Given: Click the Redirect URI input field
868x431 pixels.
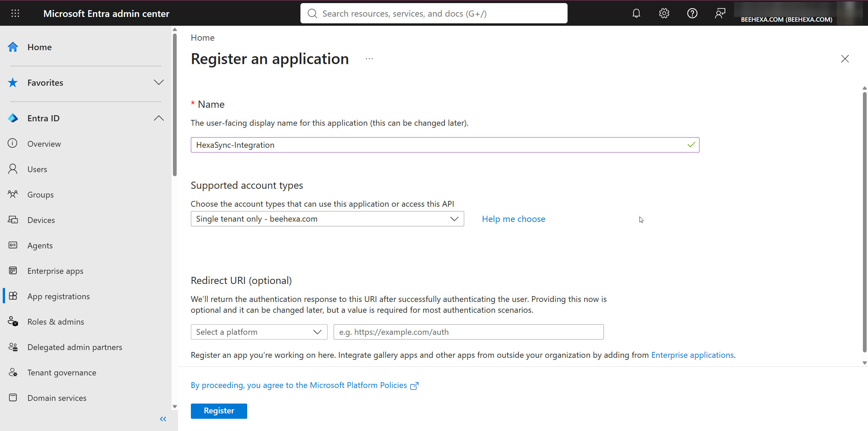Looking at the screenshot, I should point(469,332).
